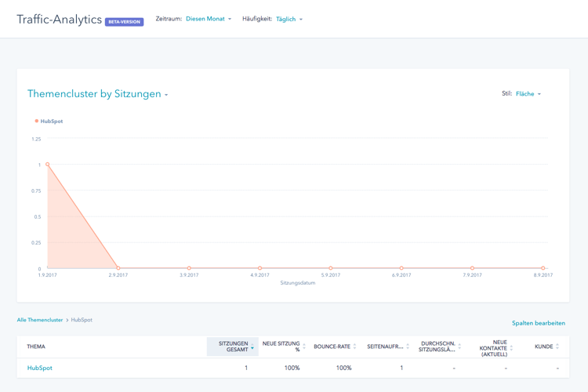Click sort arrow icon of 'Neue Sitzung %'

coord(304,347)
